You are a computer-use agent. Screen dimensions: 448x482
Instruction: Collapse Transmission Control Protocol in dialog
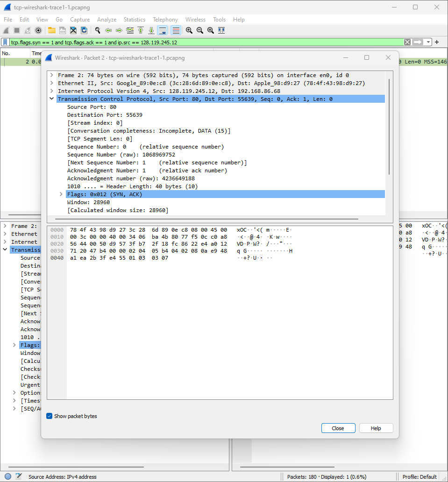pos(52,99)
